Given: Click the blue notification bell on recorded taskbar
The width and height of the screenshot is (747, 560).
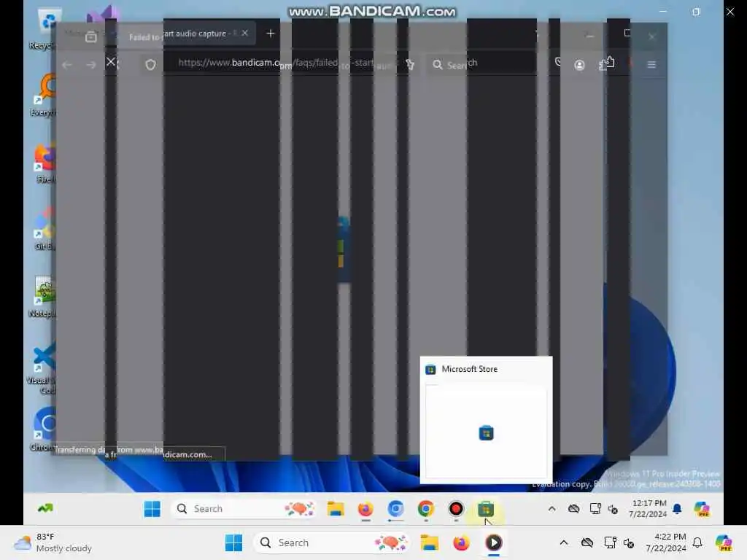Looking at the screenshot, I should pos(677,509).
